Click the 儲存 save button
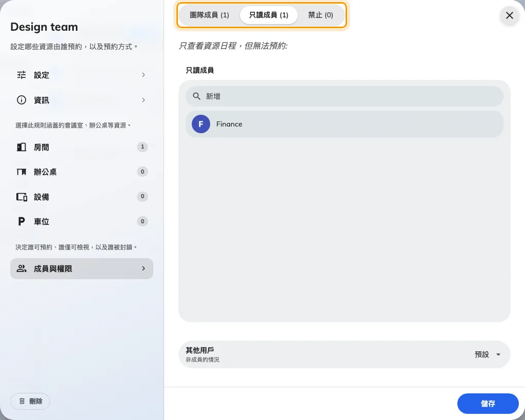525x420 pixels. pyautogui.click(x=488, y=404)
